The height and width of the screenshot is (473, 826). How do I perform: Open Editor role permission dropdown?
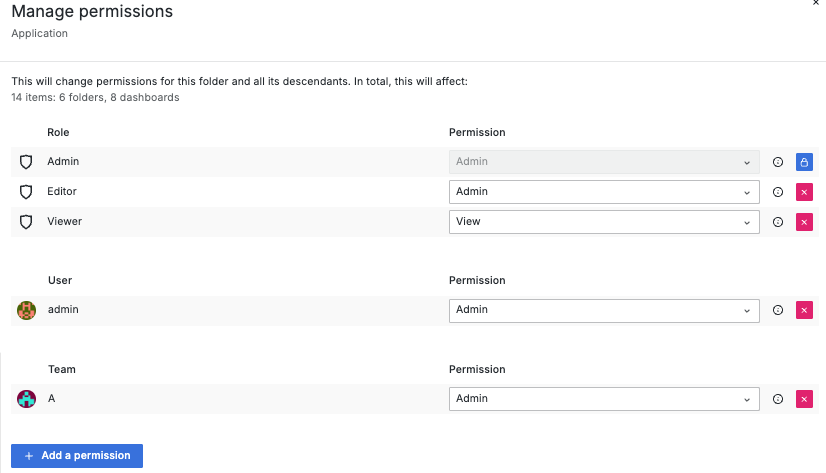(603, 192)
